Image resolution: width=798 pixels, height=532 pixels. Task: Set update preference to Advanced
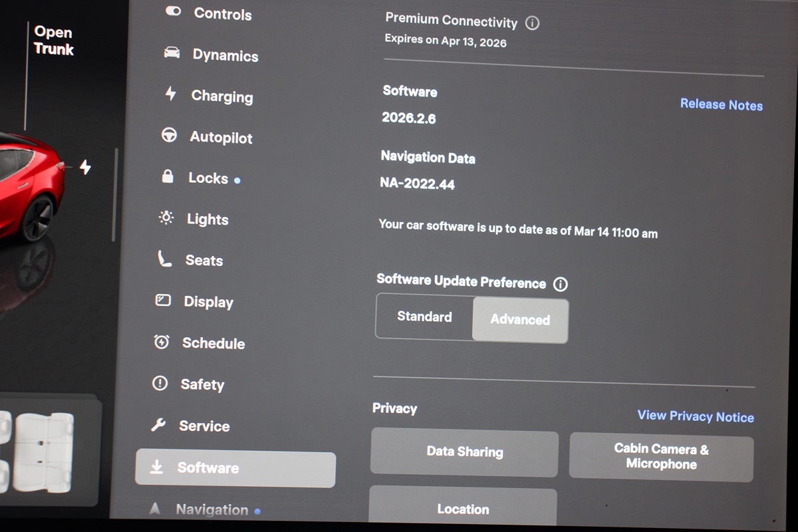click(x=520, y=320)
